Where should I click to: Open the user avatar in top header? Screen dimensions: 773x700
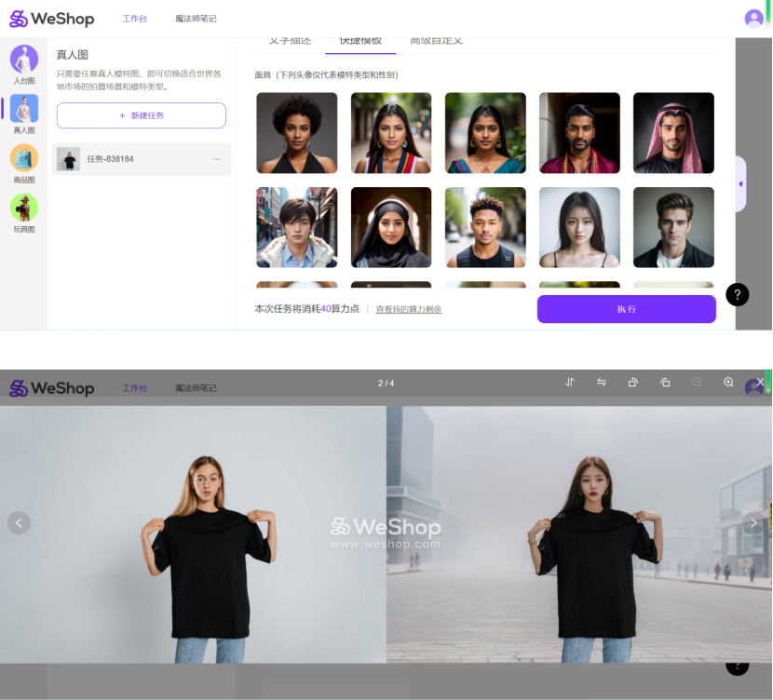(x=753, y=19)
